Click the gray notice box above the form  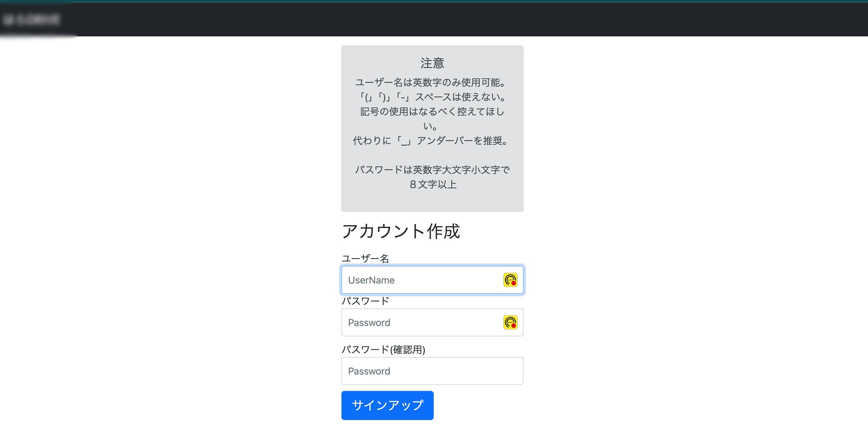(x=432, y=129)
